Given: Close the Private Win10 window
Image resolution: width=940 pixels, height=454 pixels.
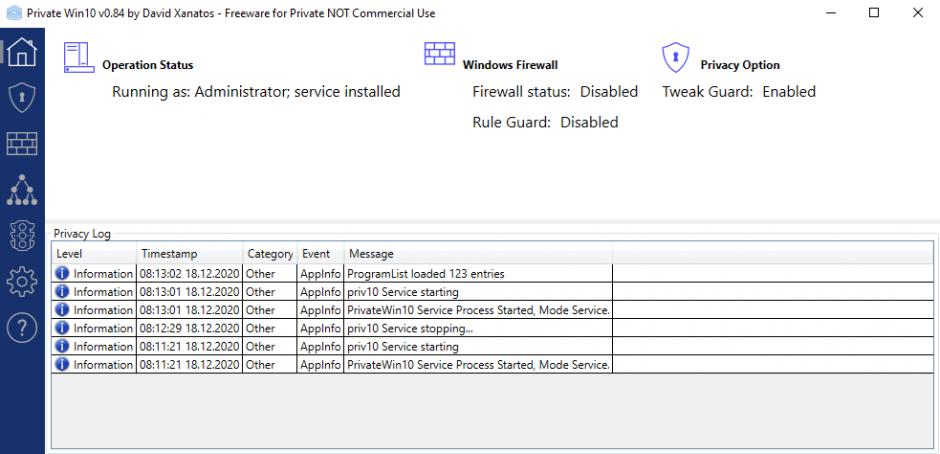Looking at the screenshot, I should (x=918, y=13).
